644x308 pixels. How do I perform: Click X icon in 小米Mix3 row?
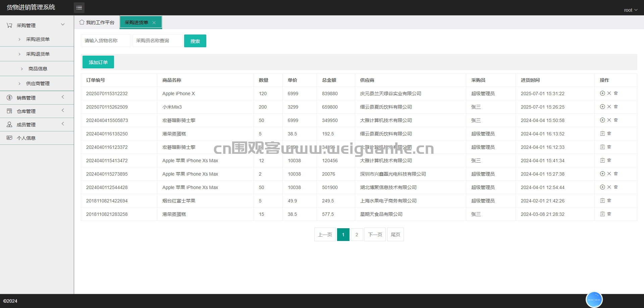[x=609, y=107]
